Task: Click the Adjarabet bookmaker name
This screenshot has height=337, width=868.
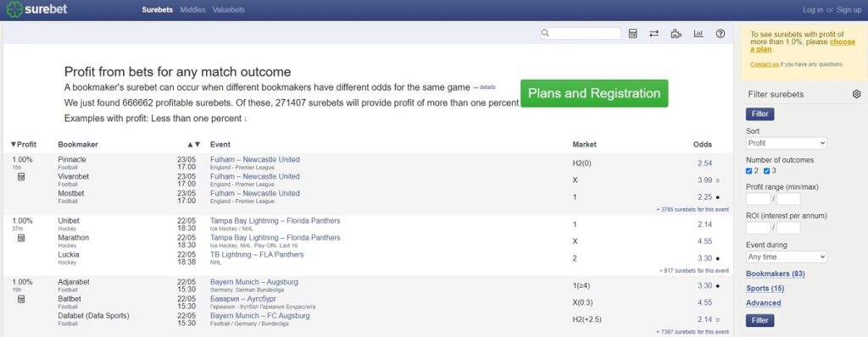Action: [74, 282]
